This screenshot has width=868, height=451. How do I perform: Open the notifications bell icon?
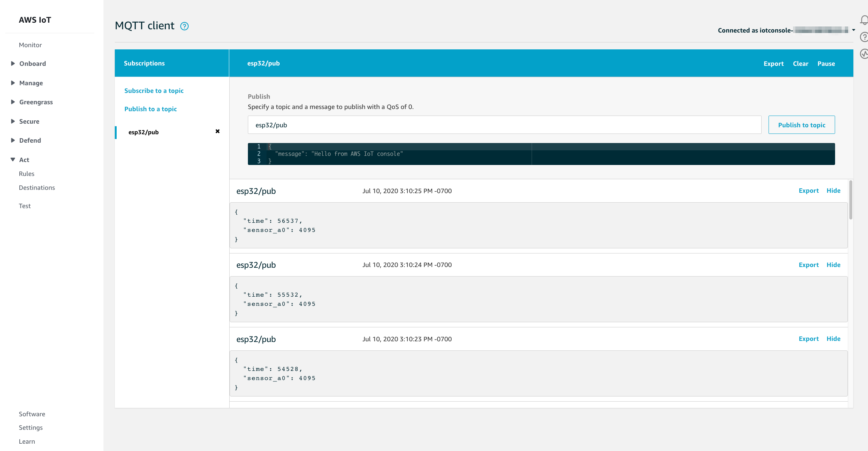tap(864, 20)
